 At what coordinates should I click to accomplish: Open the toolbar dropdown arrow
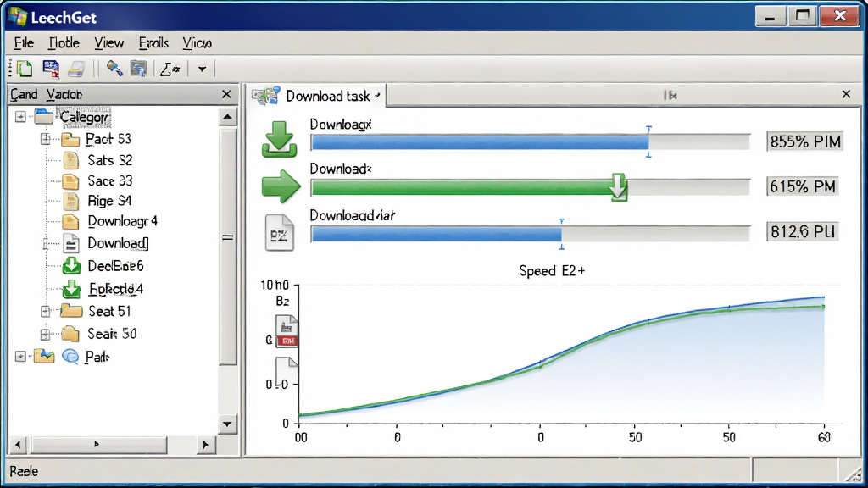(x=202, y=69)
